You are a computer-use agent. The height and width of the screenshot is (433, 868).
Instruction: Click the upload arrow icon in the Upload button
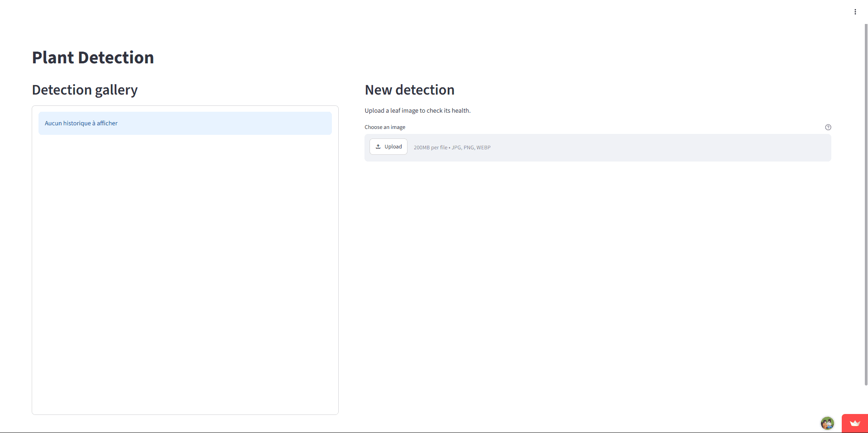tap(378, 147)
